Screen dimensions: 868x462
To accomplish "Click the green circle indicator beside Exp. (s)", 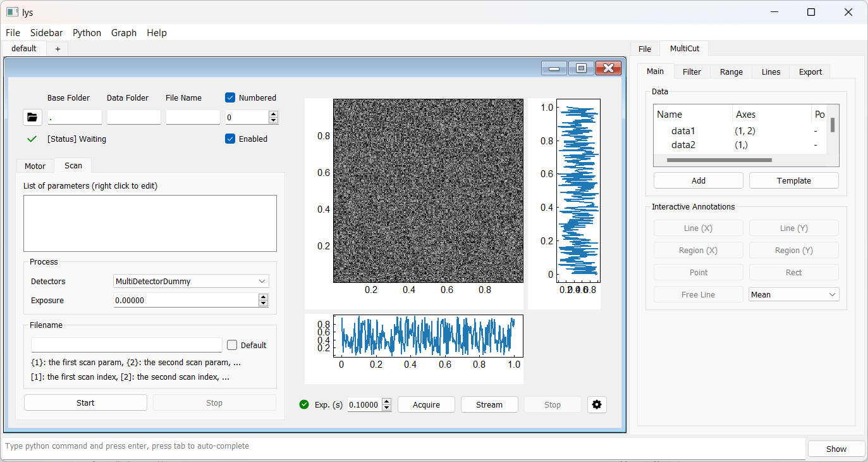I will (304, 404).
